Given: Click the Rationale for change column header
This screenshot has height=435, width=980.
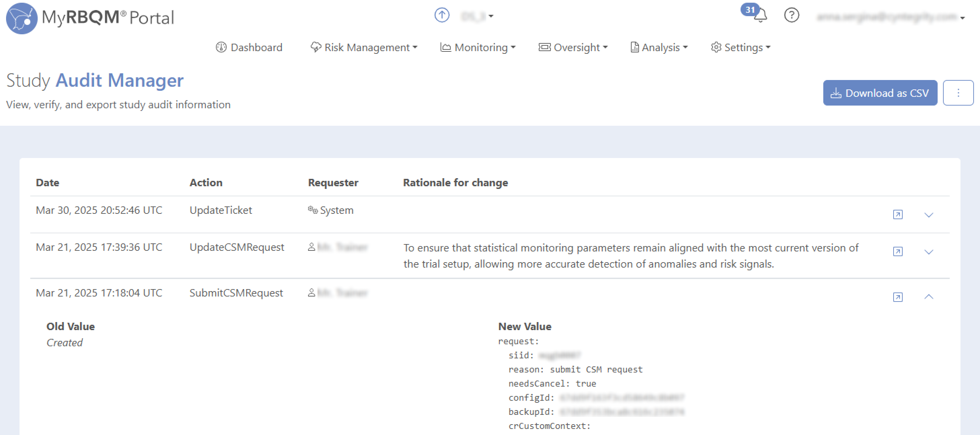Looking at the screenshot, I should 455,183.
